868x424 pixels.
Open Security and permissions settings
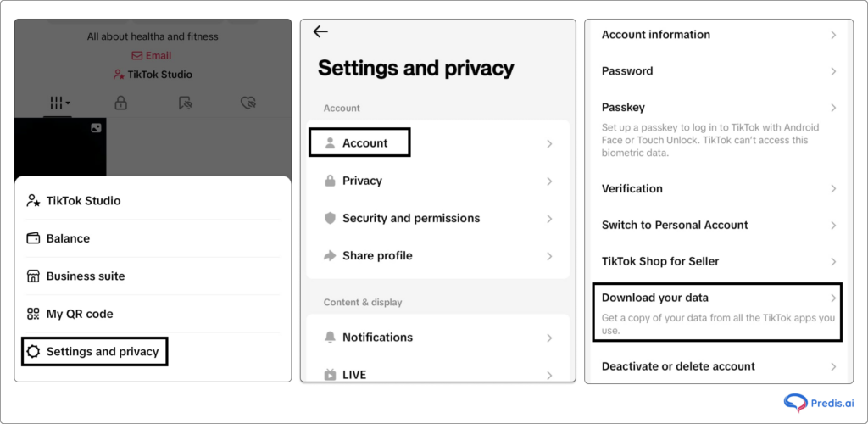pyautogui.click(x=411, y=218)
